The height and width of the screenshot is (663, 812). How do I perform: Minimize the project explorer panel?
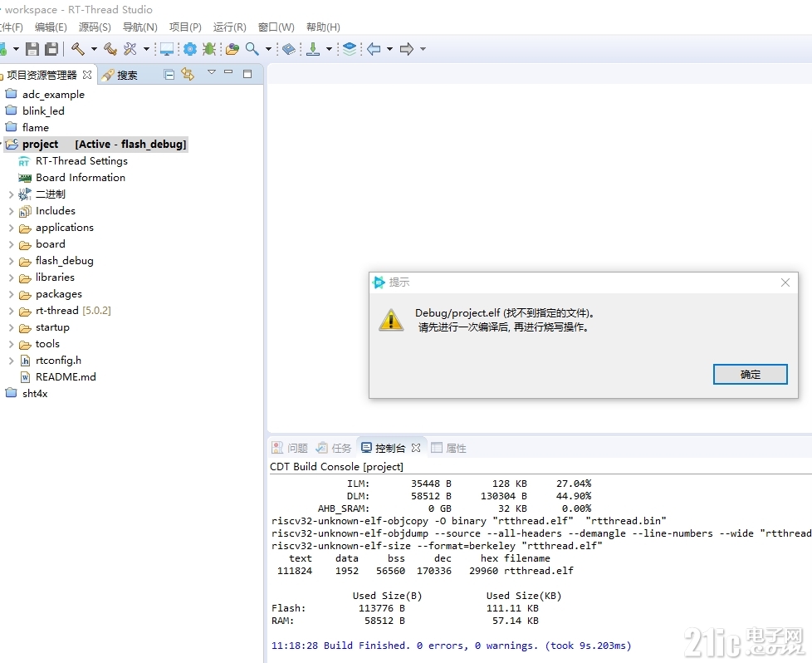pos(228,72)
